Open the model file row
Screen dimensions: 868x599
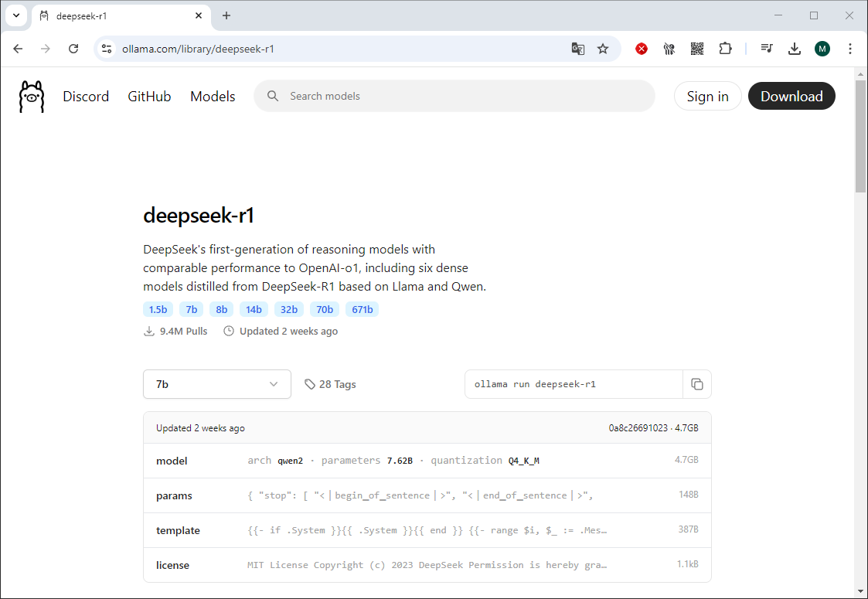tap(427, 461)
